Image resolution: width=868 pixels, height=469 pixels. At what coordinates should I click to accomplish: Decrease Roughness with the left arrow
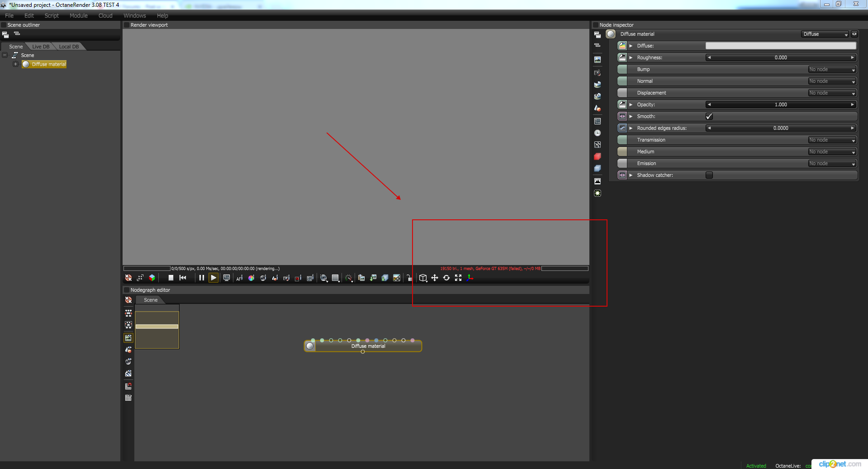pyautogui.click(x=709, y=57)
